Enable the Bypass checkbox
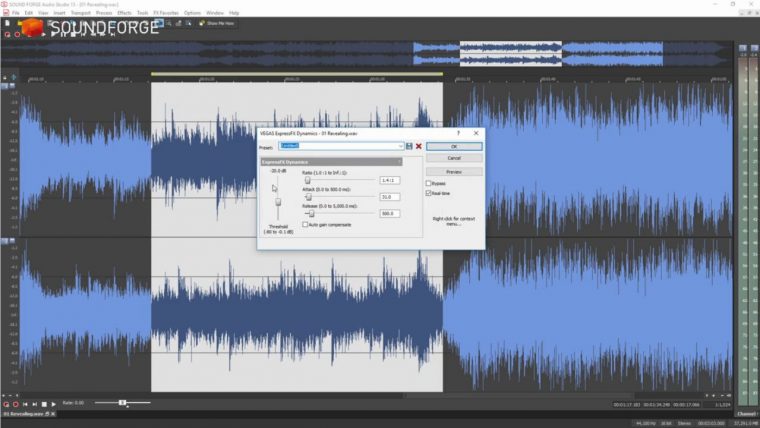Viewport: 760px width, 428px height. (429, 183)
